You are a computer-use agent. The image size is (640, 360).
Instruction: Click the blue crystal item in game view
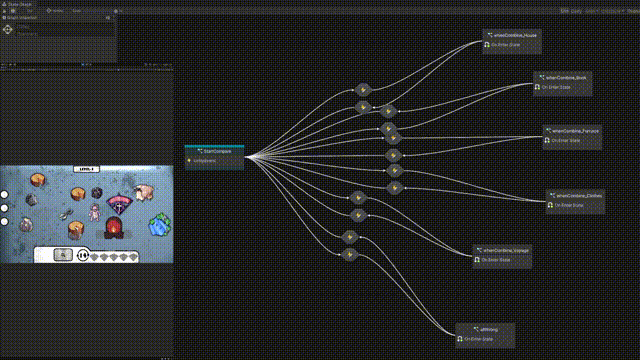point(160,224)
